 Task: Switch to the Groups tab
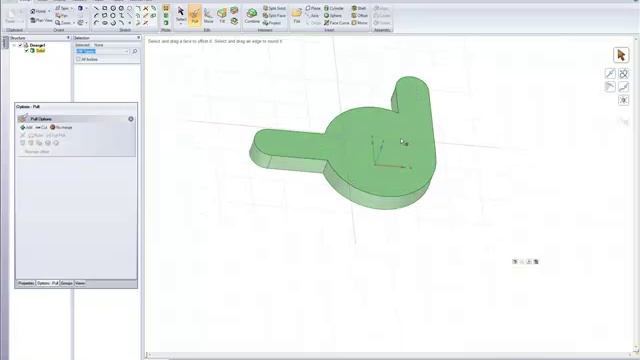tap(67, 283)
